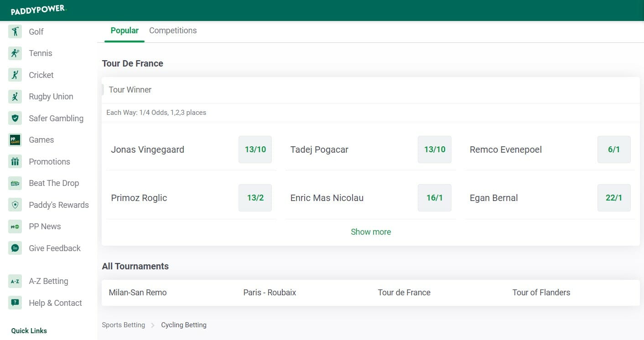Go to Golf betting link
The height and width of the screenshot is (340, 644).
coord(36,31)
